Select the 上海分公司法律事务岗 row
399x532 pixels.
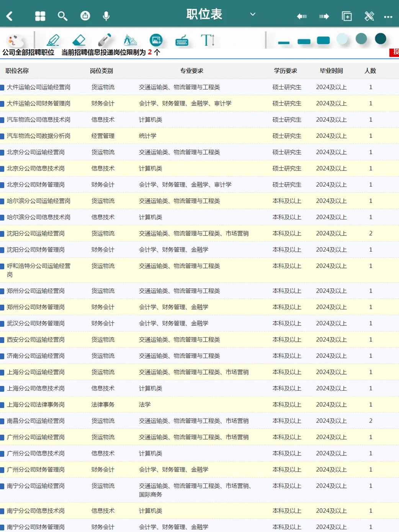[x=199, y=405]
